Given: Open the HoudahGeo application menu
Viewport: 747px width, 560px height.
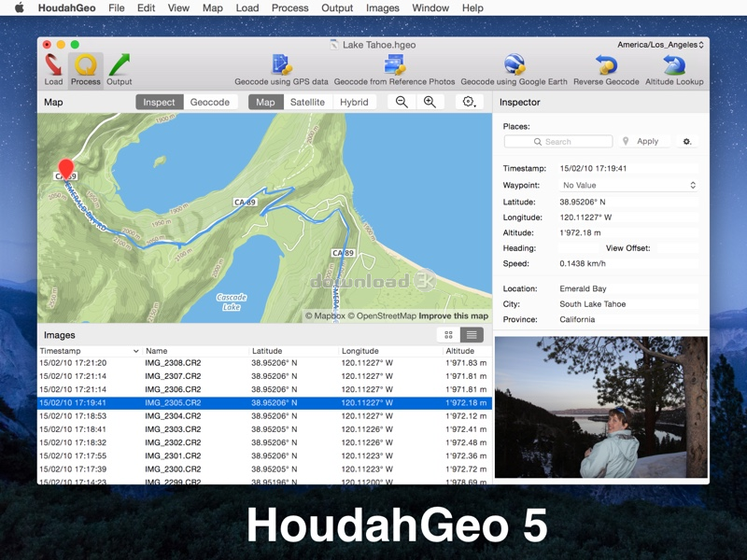Looking at the screenshot, I should 66,7.
